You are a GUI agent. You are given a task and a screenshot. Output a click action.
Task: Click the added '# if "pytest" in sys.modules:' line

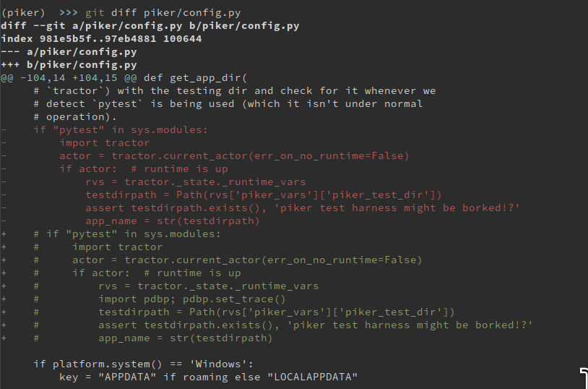click(x=127, y=234)
